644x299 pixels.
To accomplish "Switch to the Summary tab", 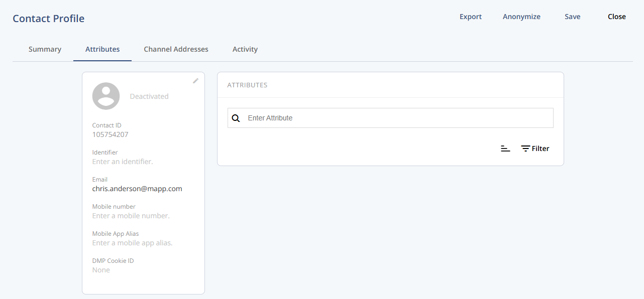I will coord(45,49).
